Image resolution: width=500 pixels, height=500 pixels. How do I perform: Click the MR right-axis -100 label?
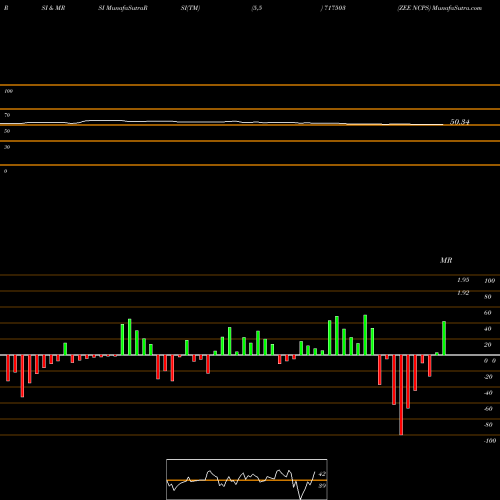click(490, 441)
